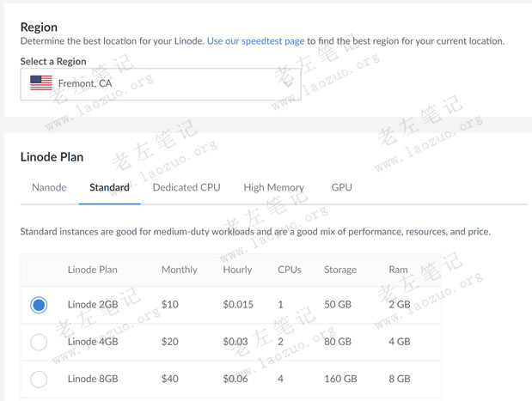Click the Linode Plan column header
The image size is (532, 401).
pos(93,270)
